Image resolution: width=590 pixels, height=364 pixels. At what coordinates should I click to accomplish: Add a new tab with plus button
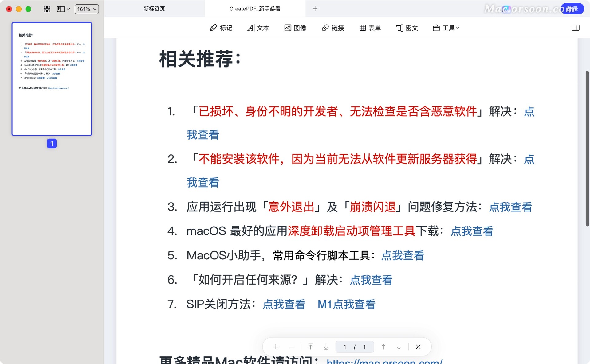[x=315, y=9]
